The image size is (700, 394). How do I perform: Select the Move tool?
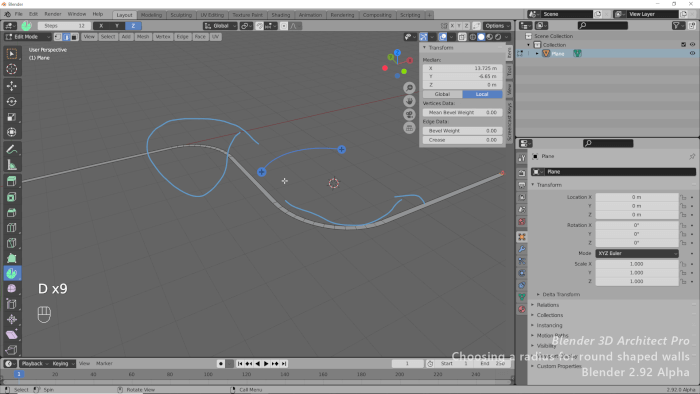pyautogui.click(x=12, y=86)
